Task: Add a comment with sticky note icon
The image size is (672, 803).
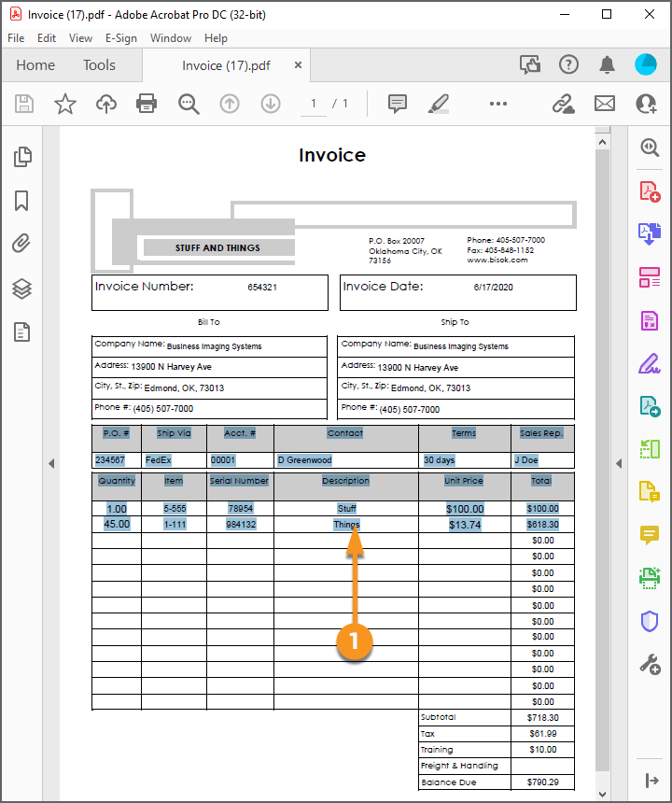Action: coord(398,104)
